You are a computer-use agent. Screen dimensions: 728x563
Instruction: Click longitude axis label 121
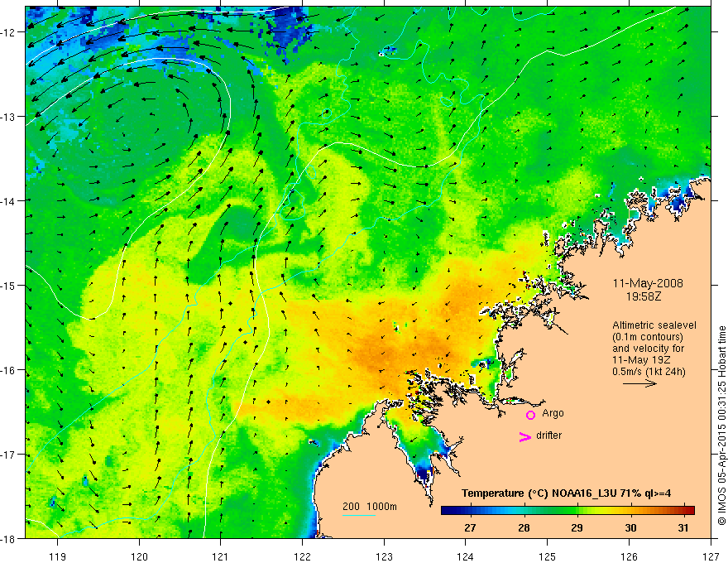221,556
